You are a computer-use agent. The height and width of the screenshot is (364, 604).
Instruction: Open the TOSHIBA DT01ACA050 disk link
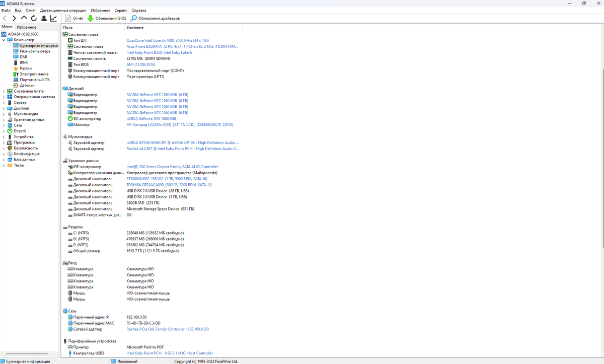[x=169, y=185]
